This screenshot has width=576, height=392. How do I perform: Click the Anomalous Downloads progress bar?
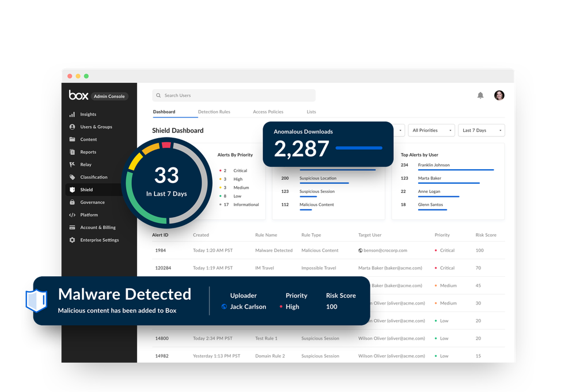point(358,149)
